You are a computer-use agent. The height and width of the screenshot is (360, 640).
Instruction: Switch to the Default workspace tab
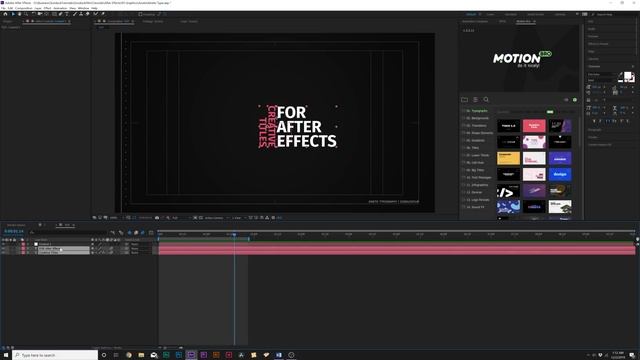[x=471, y=14]
